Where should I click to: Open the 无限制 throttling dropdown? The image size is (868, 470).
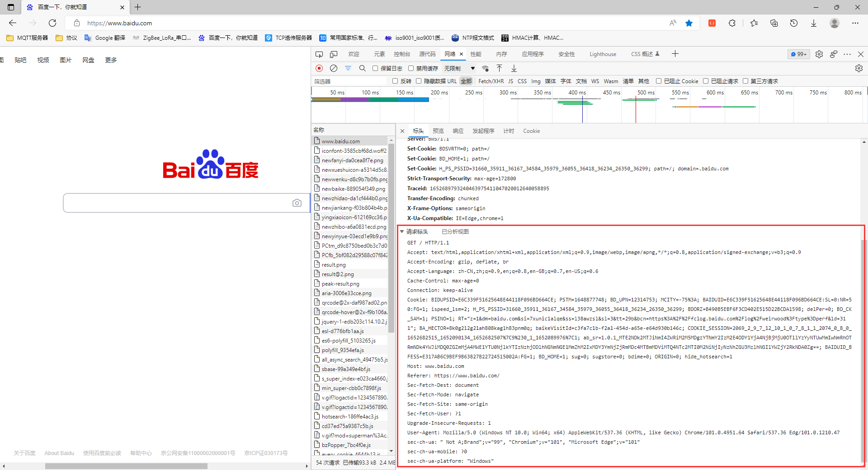(x=459, y=68)
